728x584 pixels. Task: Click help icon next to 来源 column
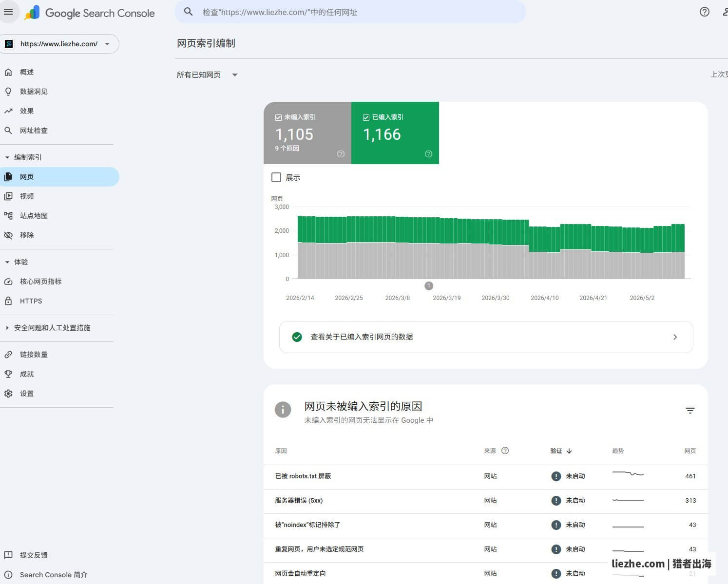[x=505, y=451]
